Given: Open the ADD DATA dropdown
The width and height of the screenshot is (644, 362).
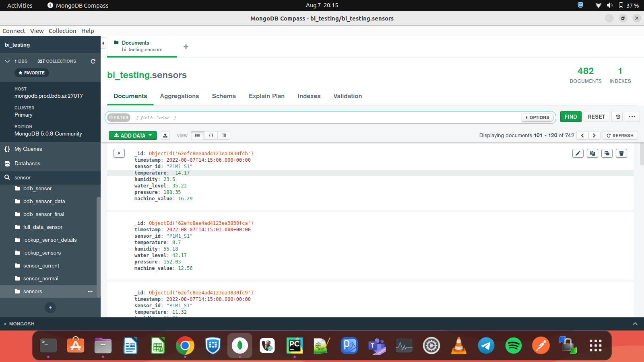Looking at the screenshot, I should click(x=133, y=136).
